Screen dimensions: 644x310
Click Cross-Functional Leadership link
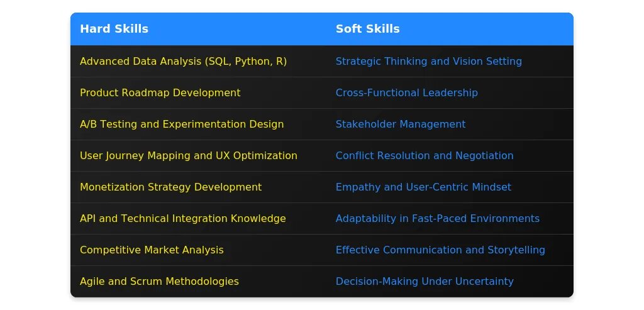tap(407, 93)
